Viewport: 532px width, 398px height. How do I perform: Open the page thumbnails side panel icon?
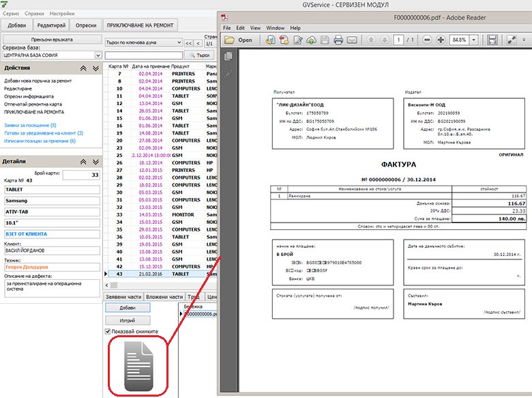pyautogui.click(x=228, y=56)
